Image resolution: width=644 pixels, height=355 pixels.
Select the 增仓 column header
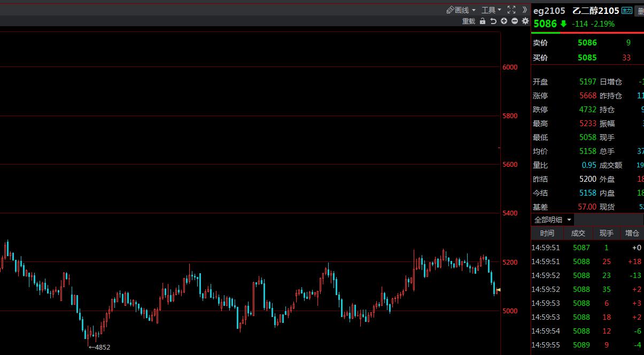coord(632,233)
